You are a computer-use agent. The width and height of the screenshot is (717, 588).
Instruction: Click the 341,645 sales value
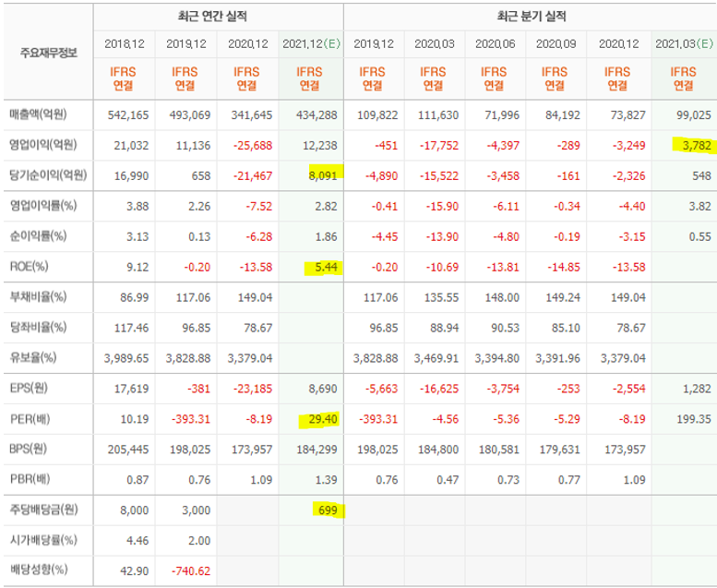pyautogui.click(x=252, y=114)
